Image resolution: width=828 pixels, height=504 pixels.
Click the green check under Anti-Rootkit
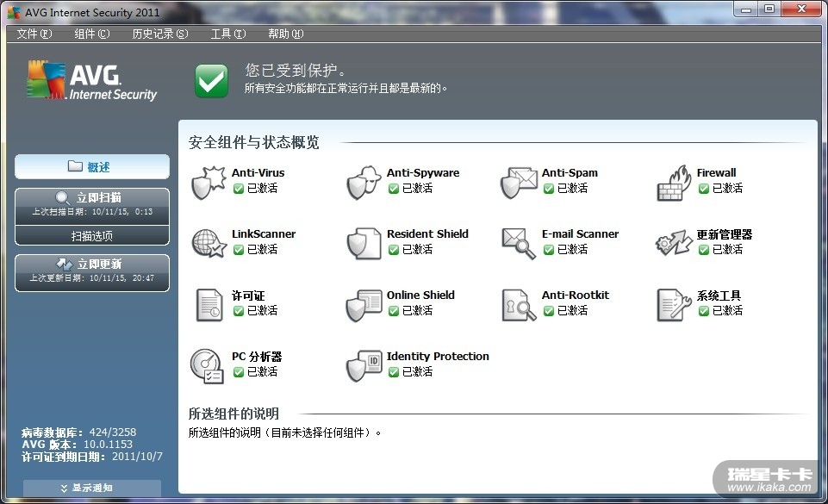[549, 311]
